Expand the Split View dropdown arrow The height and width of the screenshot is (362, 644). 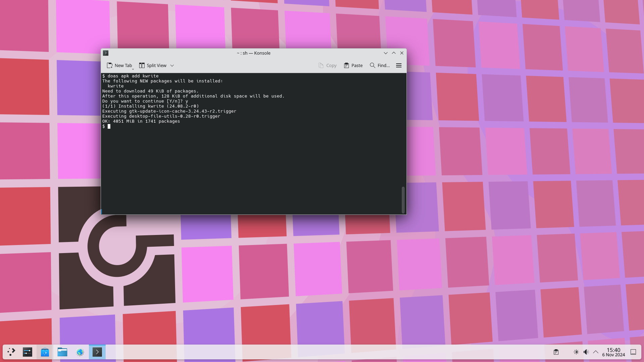click(172, 65)
